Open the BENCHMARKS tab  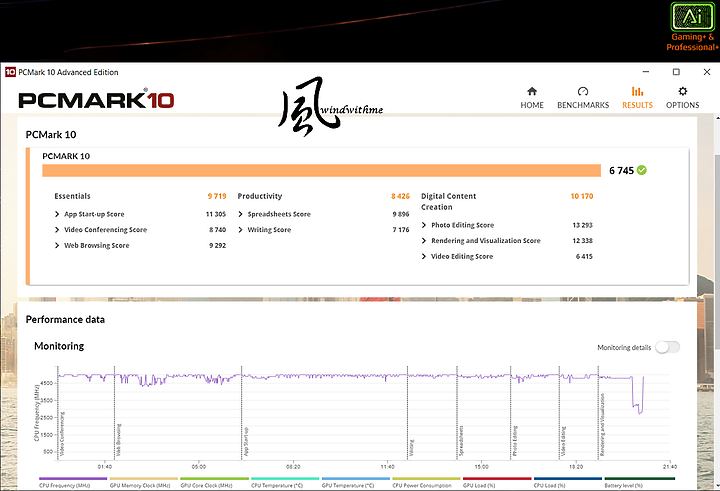pyautogui.click(x=583, y=98)
